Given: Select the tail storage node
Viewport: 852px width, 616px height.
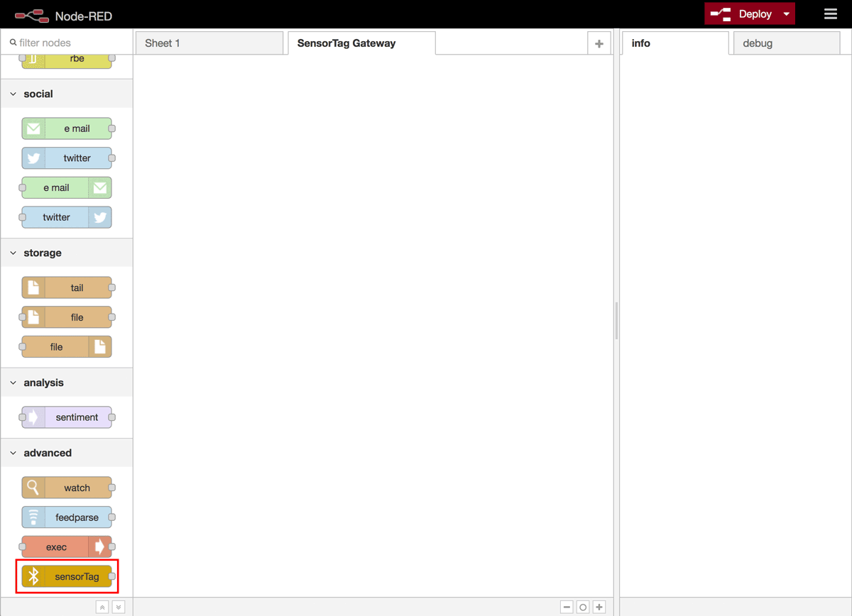Looking at the screenshot, I should point(67,287).
